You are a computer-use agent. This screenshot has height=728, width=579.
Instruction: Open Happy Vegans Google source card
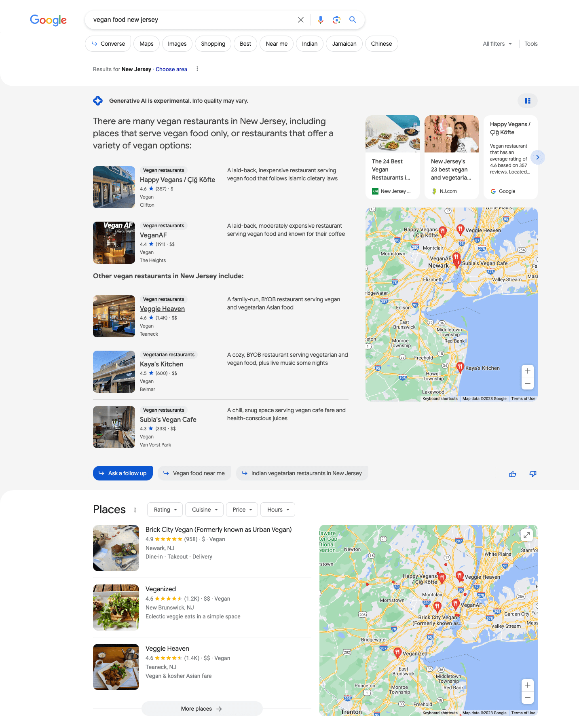click(511, 157)
